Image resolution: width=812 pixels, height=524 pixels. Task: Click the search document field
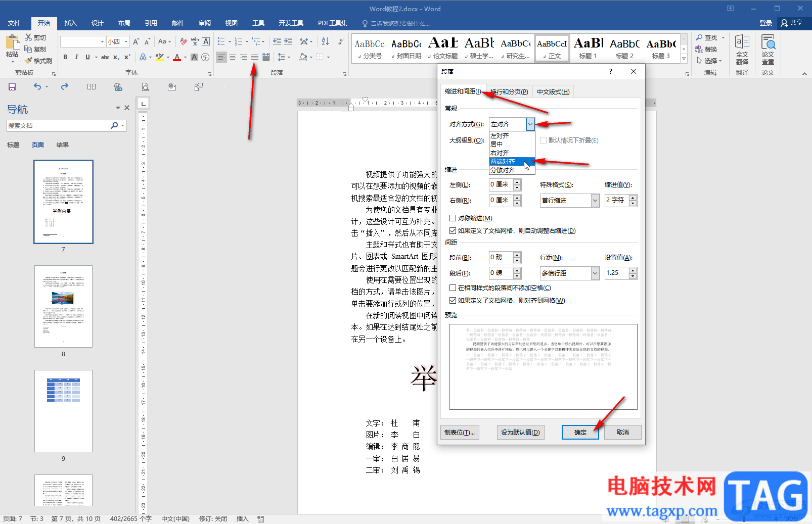[x=58, y=125]
